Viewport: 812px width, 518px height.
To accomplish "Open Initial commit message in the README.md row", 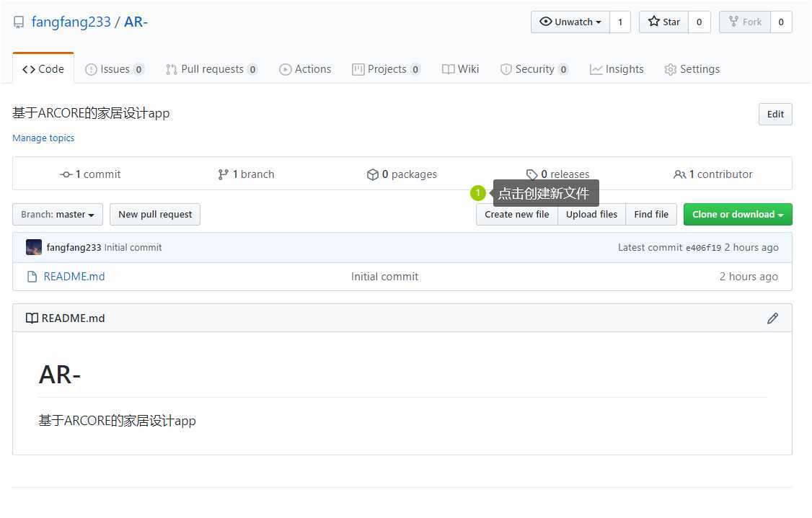I will point(385,277).
